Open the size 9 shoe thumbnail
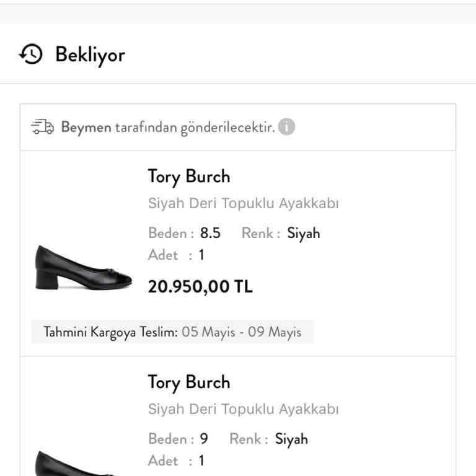This screenshot has width=476, height=476. coord(76,463)
